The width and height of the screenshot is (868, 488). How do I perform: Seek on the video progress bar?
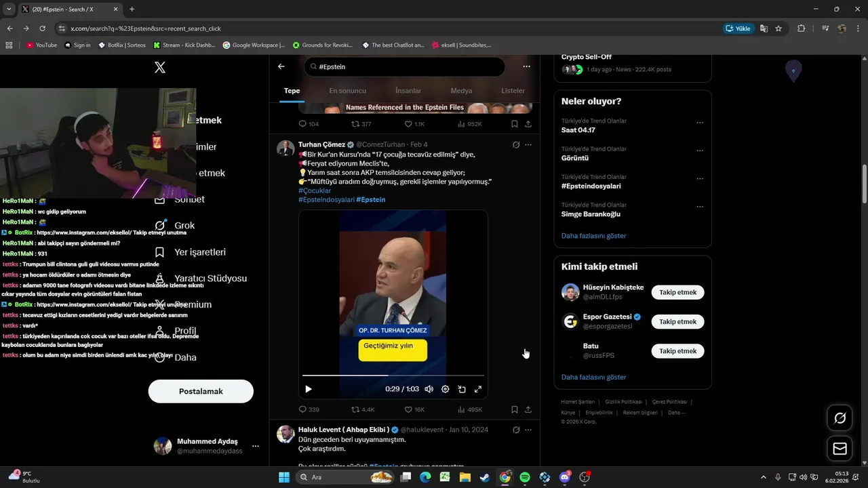click(393, 375)
